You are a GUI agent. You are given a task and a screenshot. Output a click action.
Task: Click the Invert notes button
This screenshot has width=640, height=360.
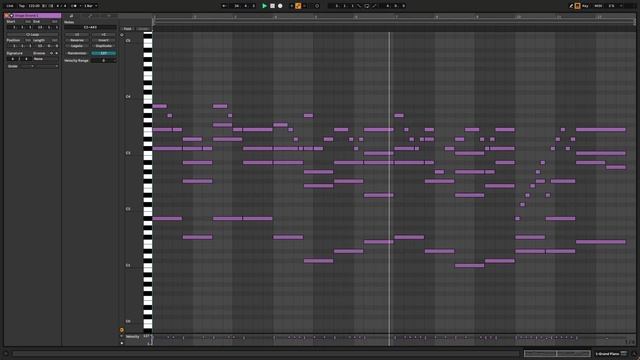pos(104,40)
